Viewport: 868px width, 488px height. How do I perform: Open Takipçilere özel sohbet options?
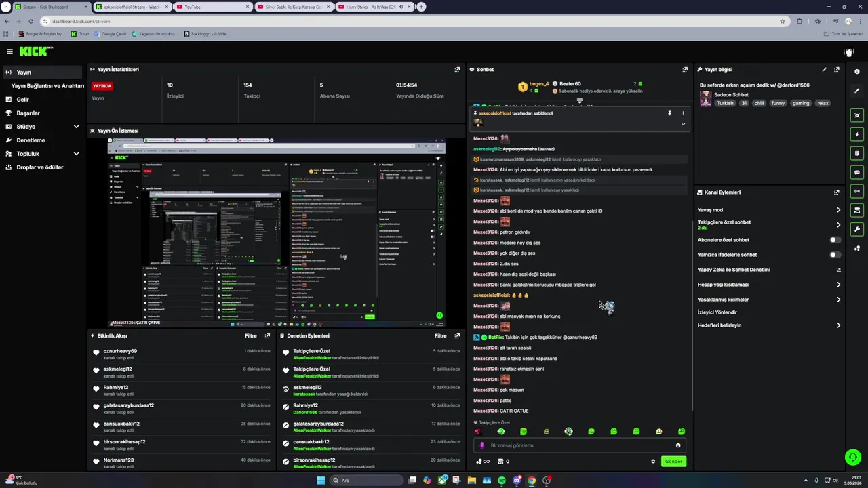coord(769,224)
